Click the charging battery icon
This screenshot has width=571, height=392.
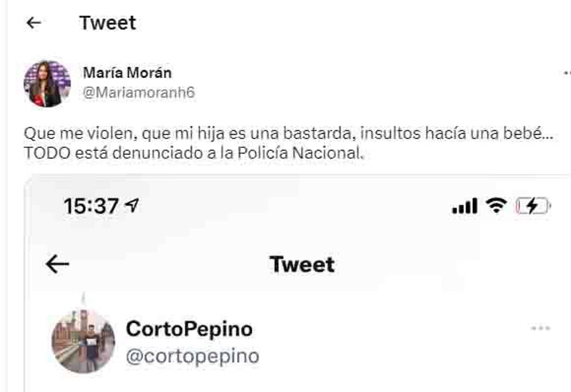tap(532, 204)
